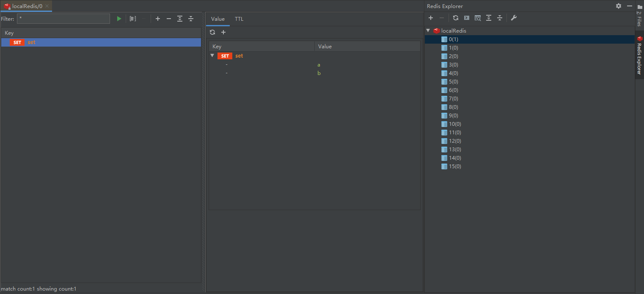Open the key search icon in Redis Explorer
The width and height of the screenshot is (644, 294).
pos(478,18)
